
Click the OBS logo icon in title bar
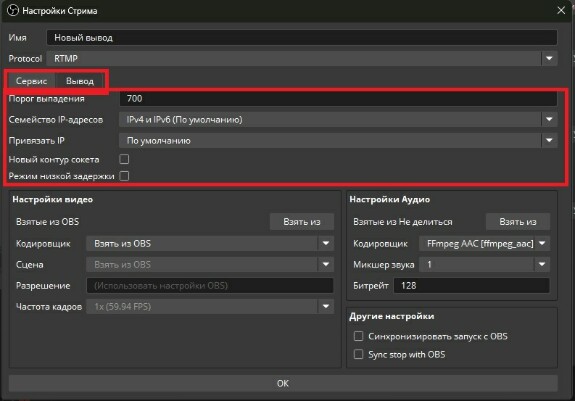click(13, 10)
